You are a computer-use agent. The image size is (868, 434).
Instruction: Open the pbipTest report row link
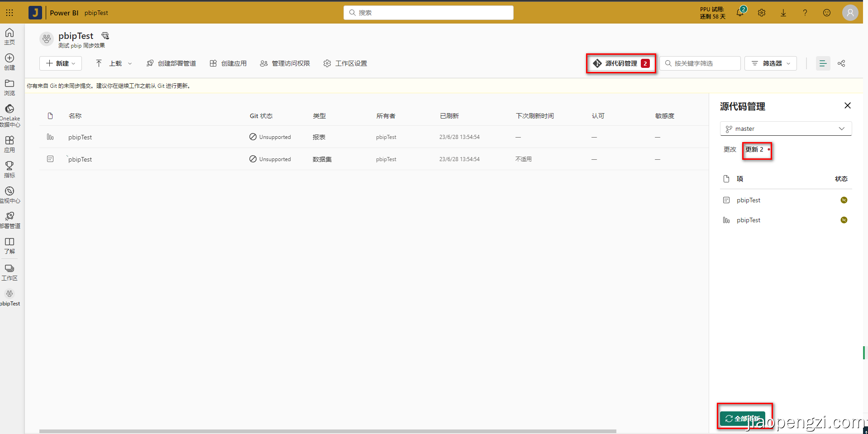point(80,137)
